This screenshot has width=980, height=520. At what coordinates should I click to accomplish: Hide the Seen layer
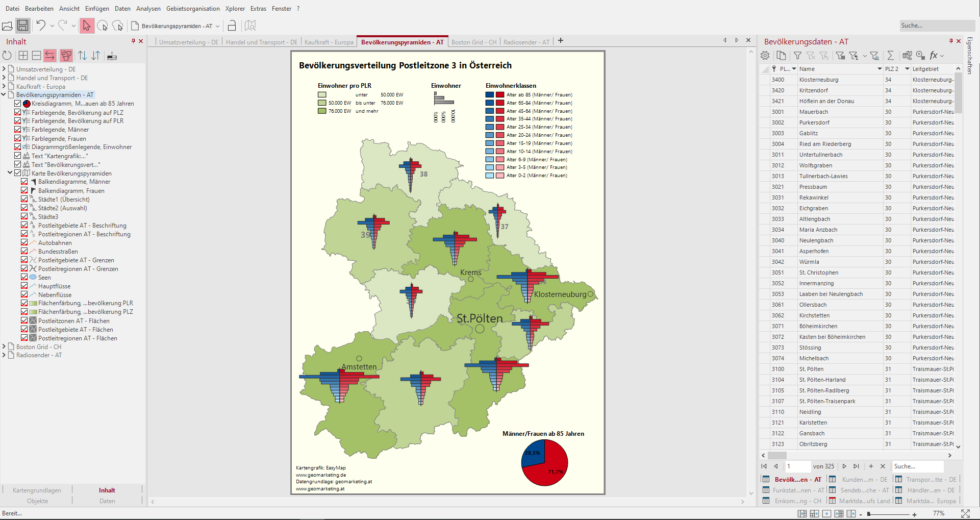[24, 278]
